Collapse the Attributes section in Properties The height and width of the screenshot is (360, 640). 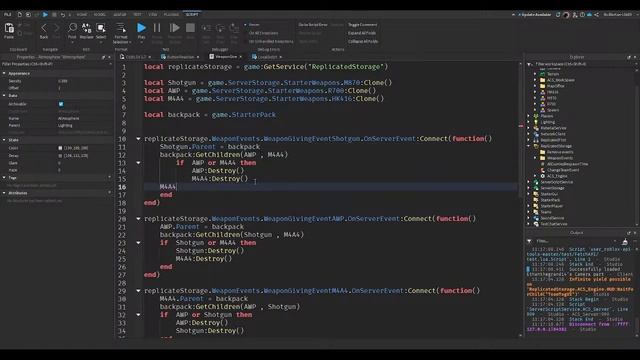[x=4, y=193]
